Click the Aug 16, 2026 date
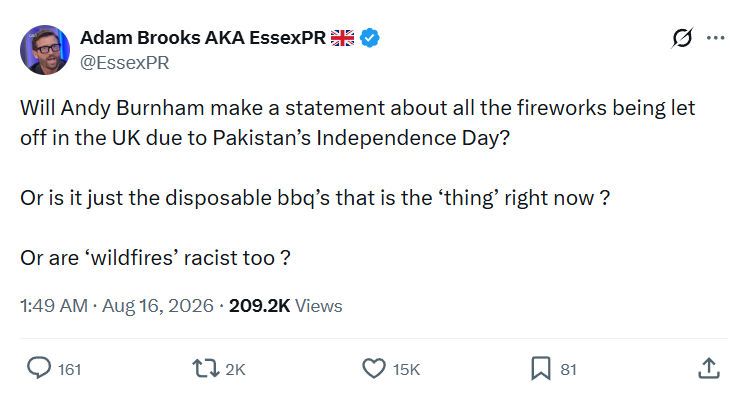 [x=158, y=306]
